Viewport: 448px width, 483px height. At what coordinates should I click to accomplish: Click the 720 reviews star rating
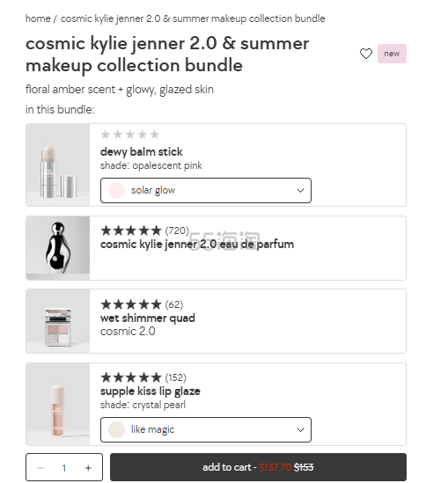click(x=144, y=231)
